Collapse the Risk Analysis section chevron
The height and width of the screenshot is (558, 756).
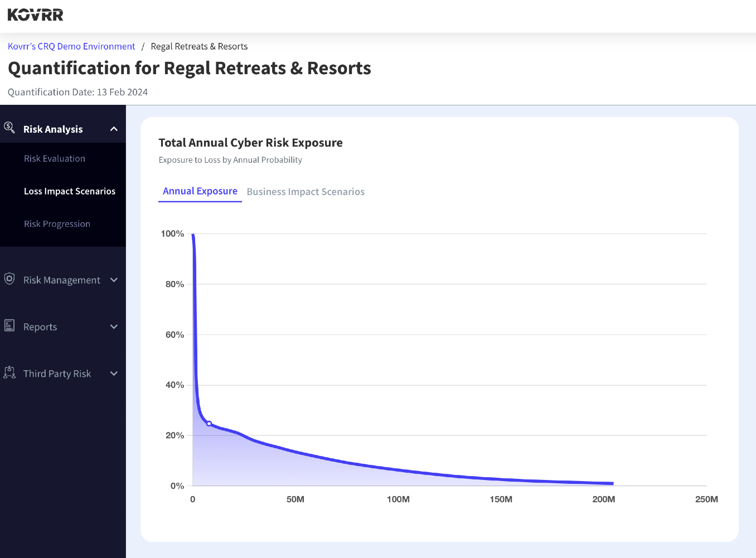coord(114,129)
